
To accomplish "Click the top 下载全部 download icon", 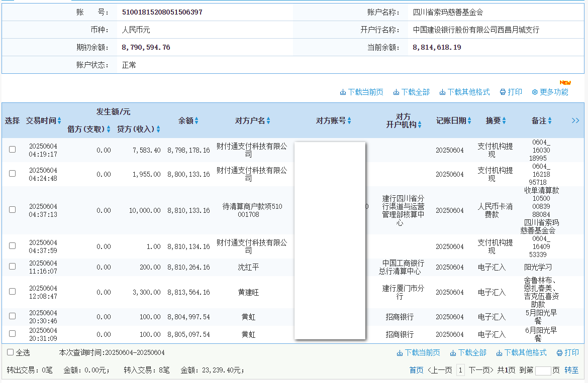I will (x=396, y=92).
